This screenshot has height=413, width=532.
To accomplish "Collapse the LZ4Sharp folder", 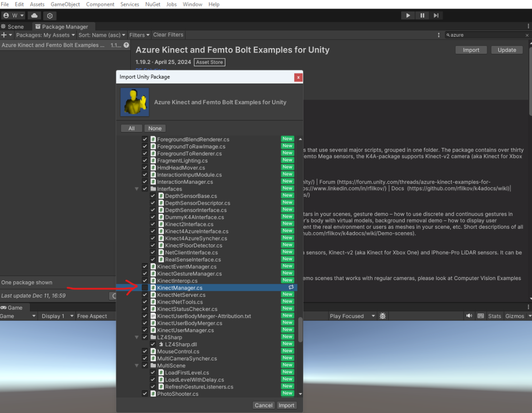I will [137, 337].
